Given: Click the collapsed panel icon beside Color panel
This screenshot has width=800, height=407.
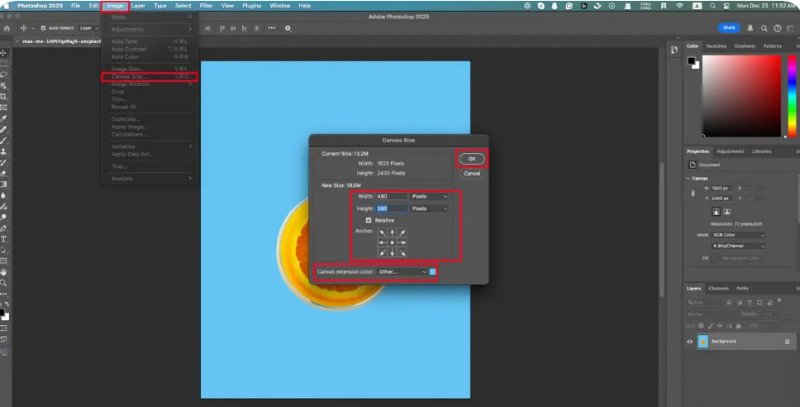Looking at the screenshot, I should coord(674,49).
